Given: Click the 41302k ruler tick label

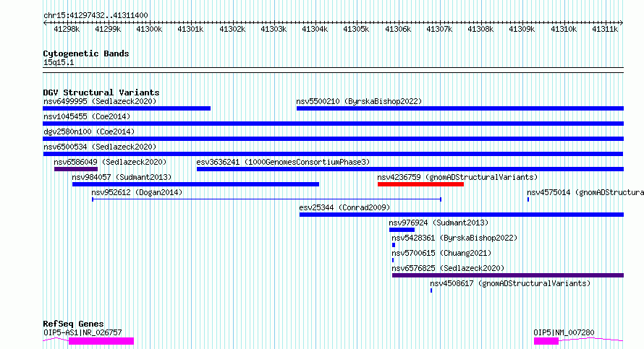Looking at the screenshot, I should coord(232,30).
